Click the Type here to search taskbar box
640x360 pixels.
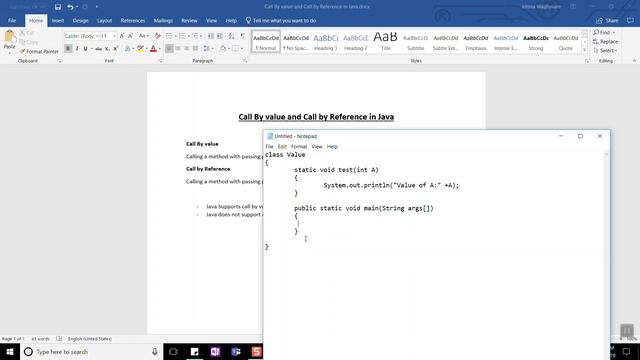click(91, 351)
